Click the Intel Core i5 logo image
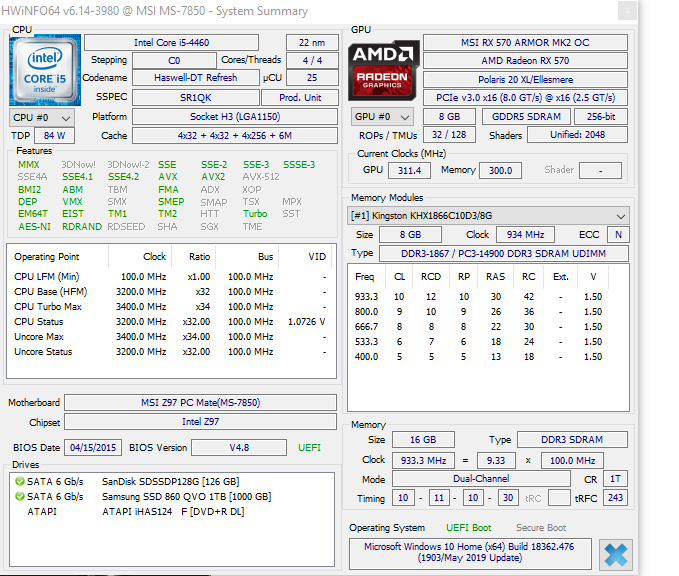This screenshot has width=679, height=576. pyautogui.click(x=45, y=70)
